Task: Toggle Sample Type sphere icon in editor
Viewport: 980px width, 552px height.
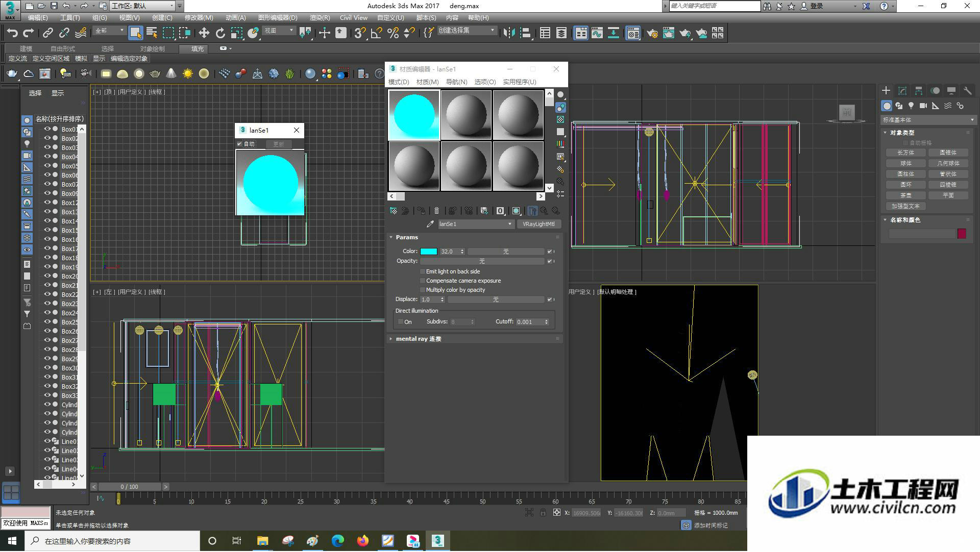Action: click(x=560, y=94)
